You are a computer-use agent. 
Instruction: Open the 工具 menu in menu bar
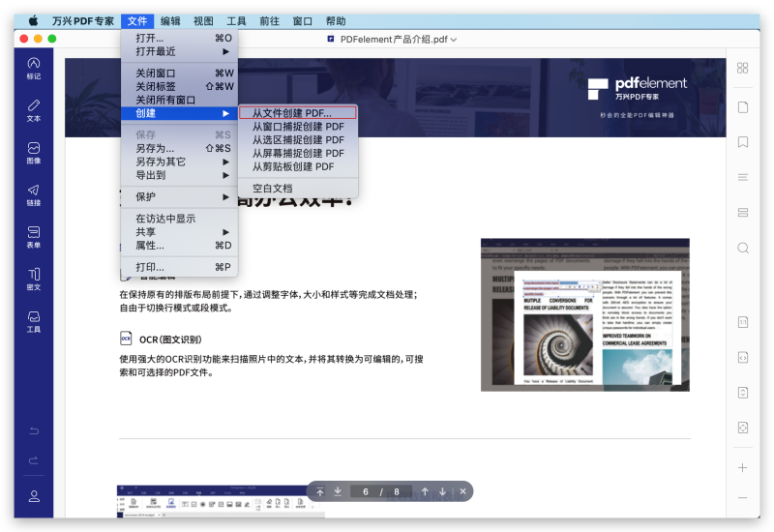[236, 21]
